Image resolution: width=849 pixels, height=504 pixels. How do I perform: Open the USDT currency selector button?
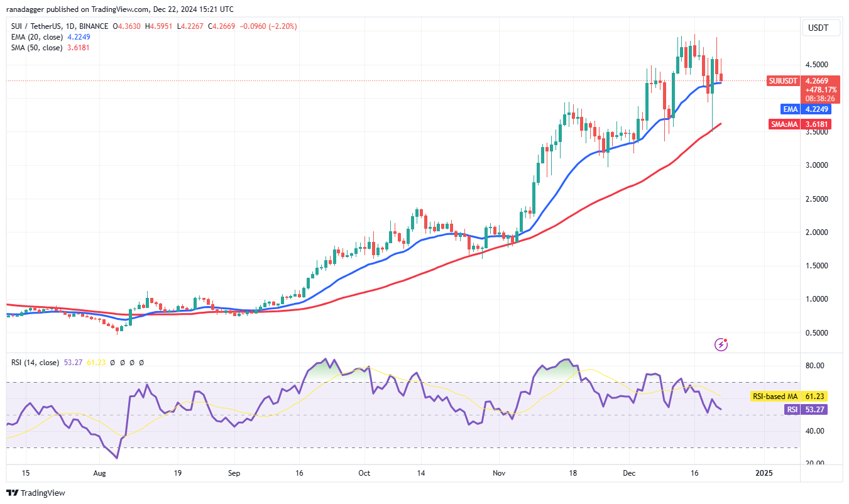[x=820, y=28]
